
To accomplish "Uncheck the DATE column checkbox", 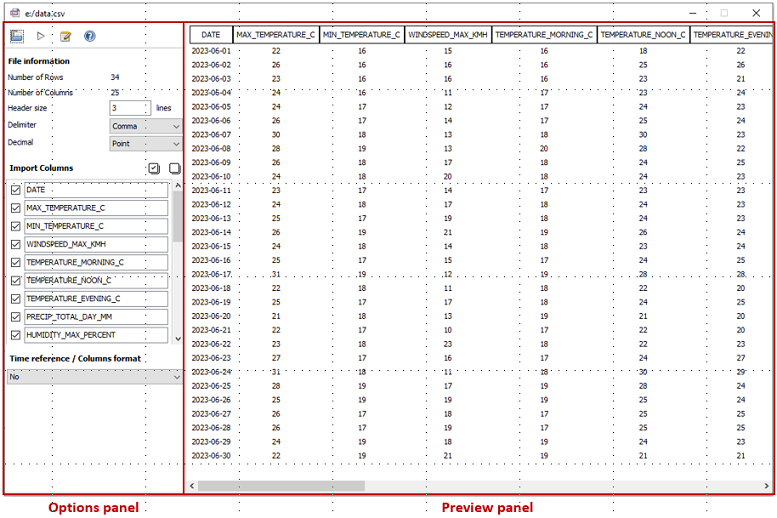I will (x=15, y=190).
